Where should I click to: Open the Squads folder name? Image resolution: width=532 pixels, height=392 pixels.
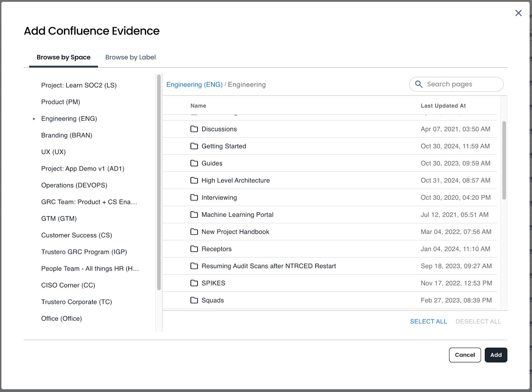(212, 300)
